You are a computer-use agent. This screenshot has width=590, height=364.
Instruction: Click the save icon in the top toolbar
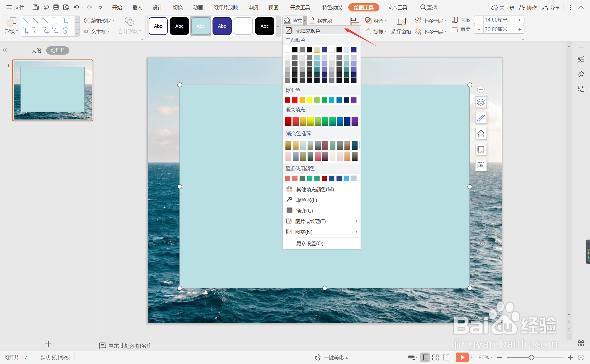36,7
